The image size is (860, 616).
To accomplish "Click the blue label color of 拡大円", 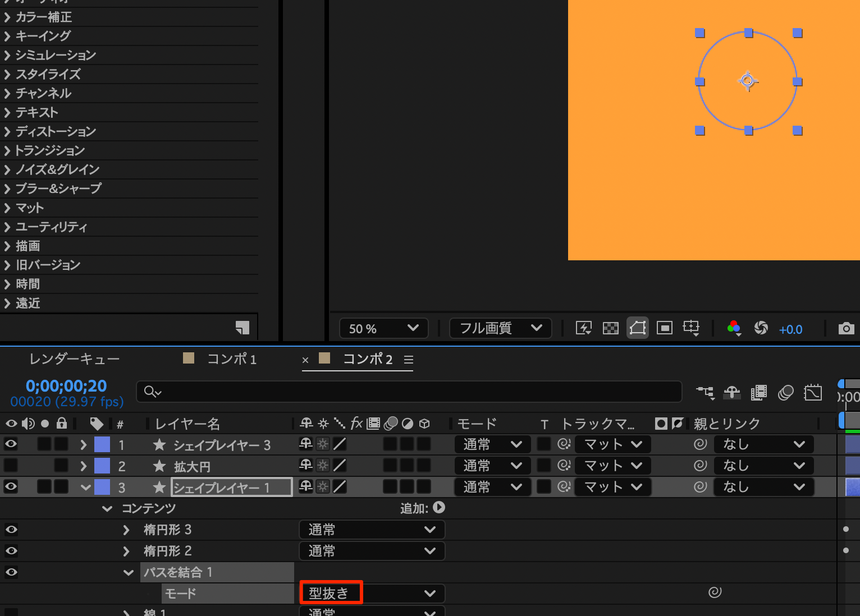I will [x=102, y=466].
